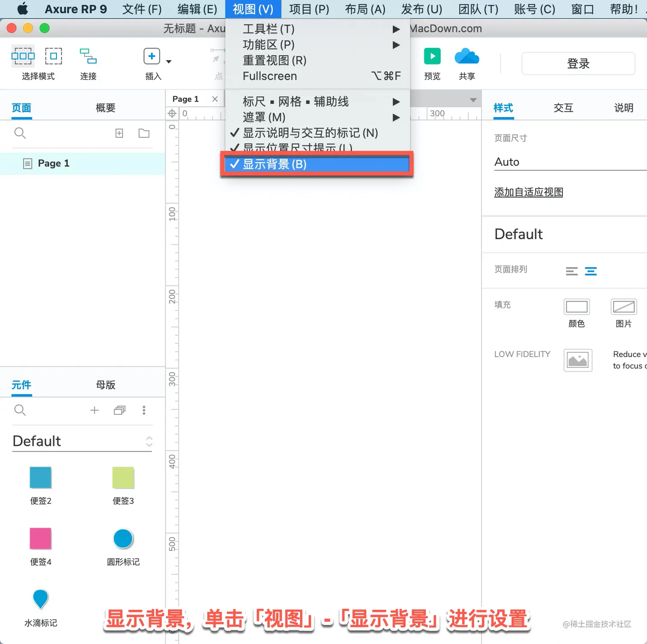
Task: Pick the 便签4 pink sticky note widget
Action: point(41,539)
